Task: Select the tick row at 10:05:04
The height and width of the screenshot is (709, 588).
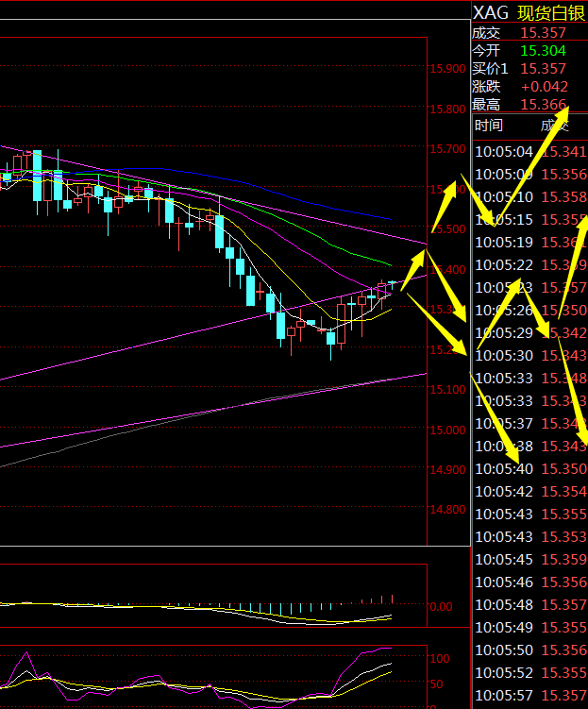Action: coord(503,151)
